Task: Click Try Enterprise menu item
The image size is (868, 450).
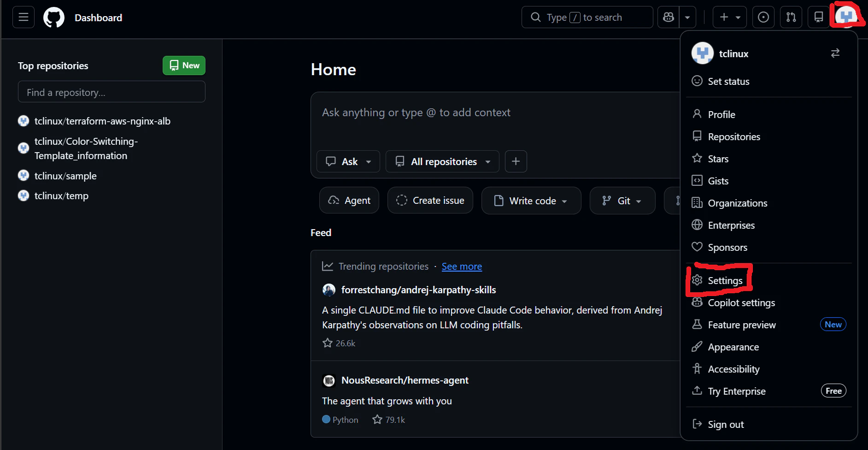Action: click(768, 391)
